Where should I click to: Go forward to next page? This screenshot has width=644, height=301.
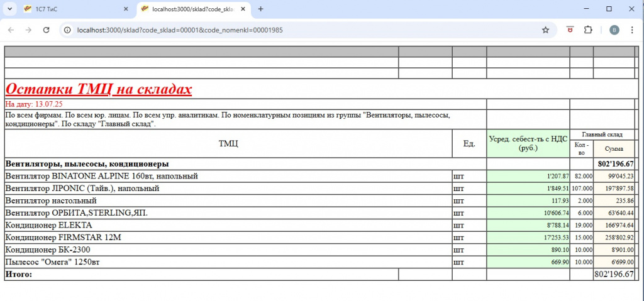click(28, 30)
